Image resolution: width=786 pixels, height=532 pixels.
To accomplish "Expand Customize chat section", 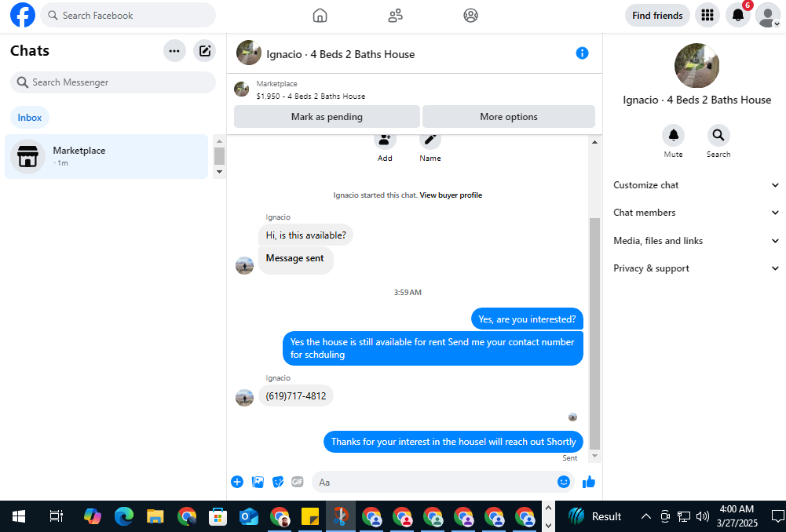I will click(696, 185).
